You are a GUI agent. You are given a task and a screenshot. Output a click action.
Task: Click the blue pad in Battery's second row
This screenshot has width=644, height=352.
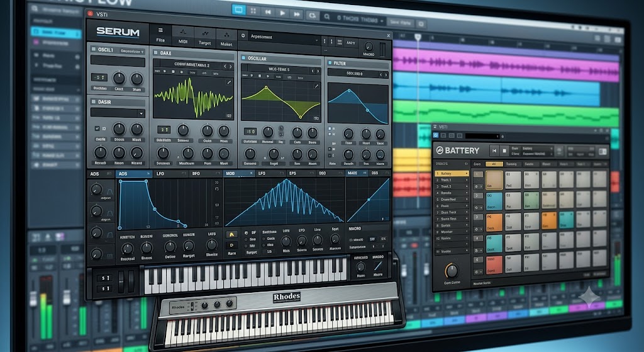coord(494,201)
